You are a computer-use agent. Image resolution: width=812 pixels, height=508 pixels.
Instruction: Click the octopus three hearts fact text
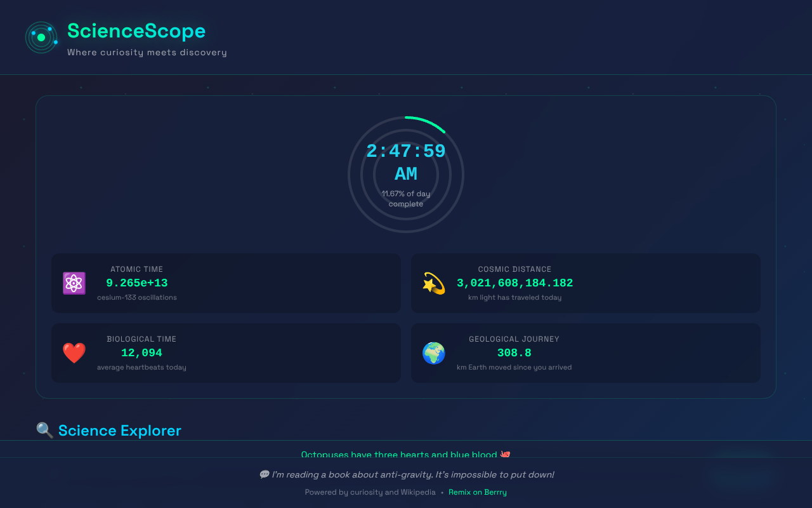(400, 454)
